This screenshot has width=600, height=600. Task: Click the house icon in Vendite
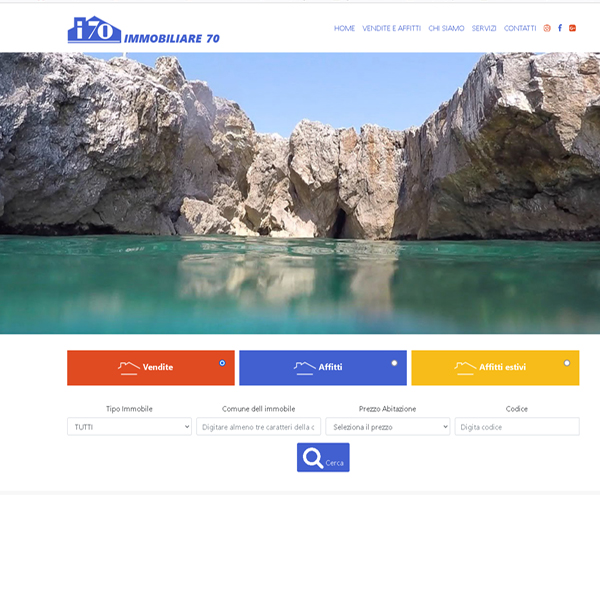(x=128, y=367)
